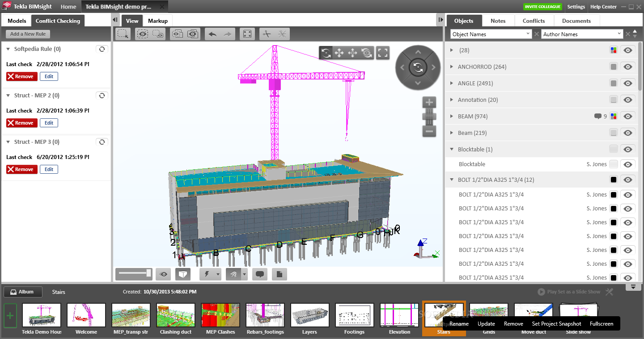
Task: Switch to the Models tab
Action: coord(17,21)
